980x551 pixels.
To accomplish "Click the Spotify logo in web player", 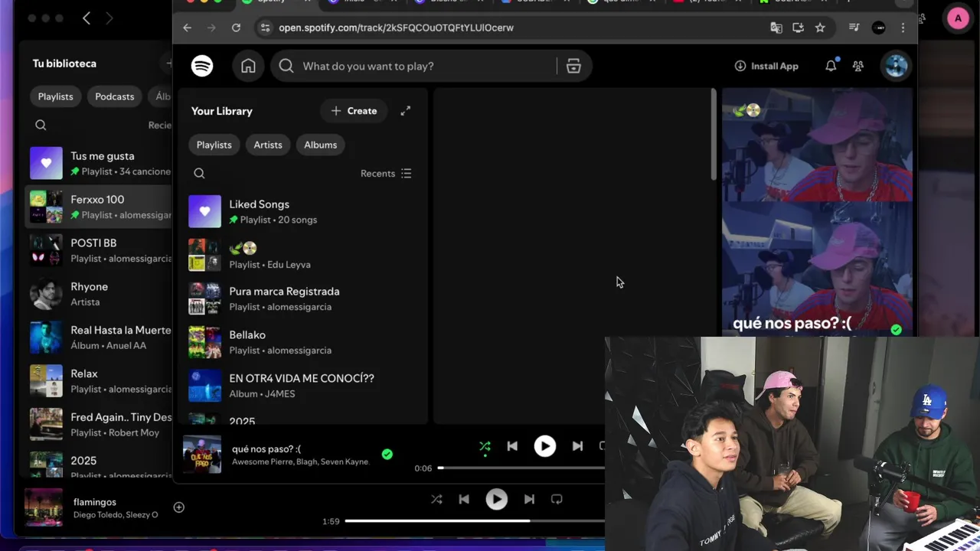I will tap(202, 66).
